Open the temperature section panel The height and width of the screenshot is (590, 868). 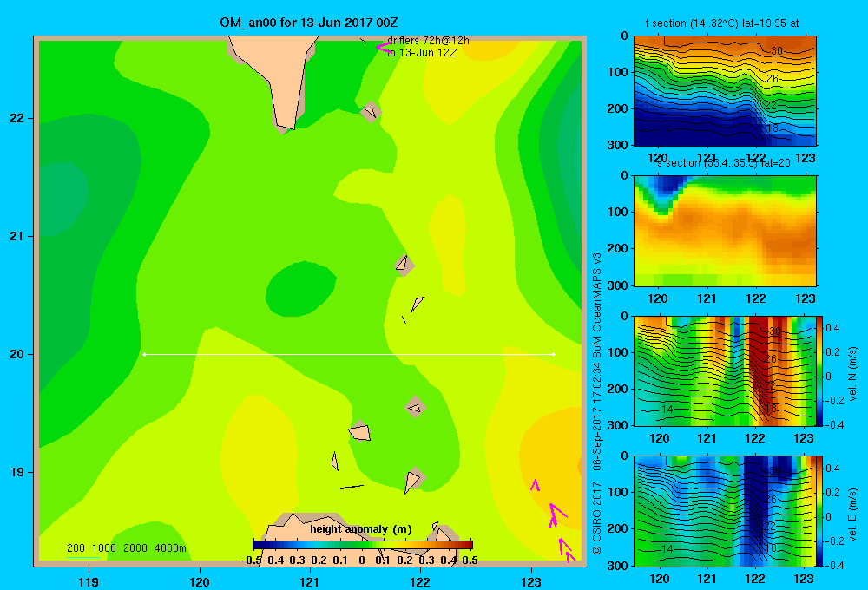point(725,91)
